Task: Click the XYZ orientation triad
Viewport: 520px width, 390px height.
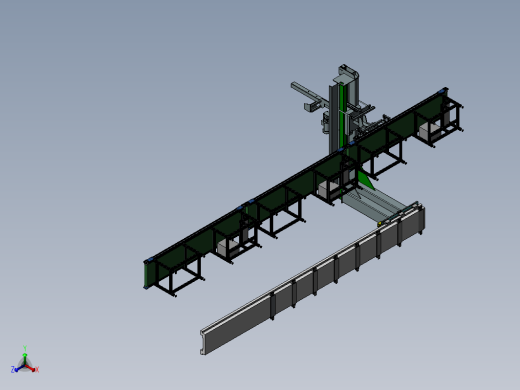Action: coord(25,360)
